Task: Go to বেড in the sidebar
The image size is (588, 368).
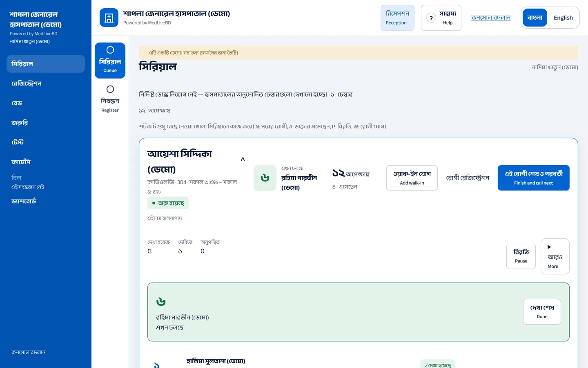Action: point(46,103)
